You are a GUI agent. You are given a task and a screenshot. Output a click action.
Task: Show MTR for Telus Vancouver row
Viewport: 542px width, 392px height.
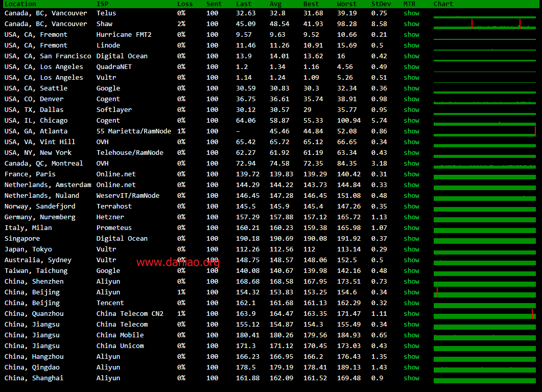pyautogui.click(x=411, y=13)
